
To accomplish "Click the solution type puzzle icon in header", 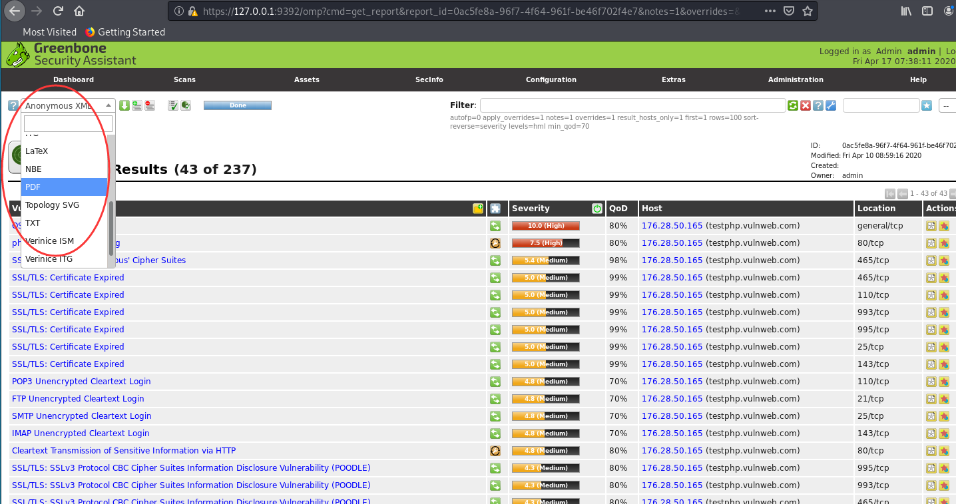I will click(496, 208).
